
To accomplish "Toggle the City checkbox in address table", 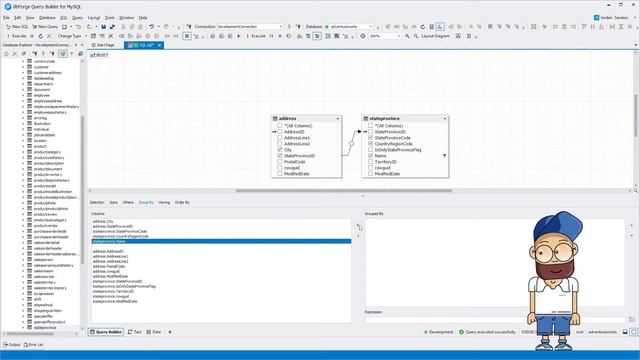I will pos(280,150).
